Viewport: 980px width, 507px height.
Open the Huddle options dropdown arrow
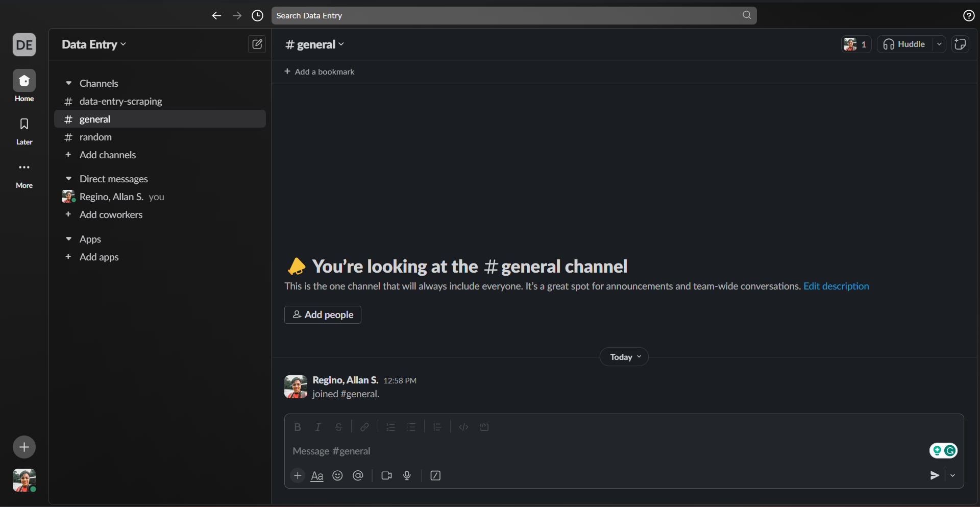click(x=939, y=44)
